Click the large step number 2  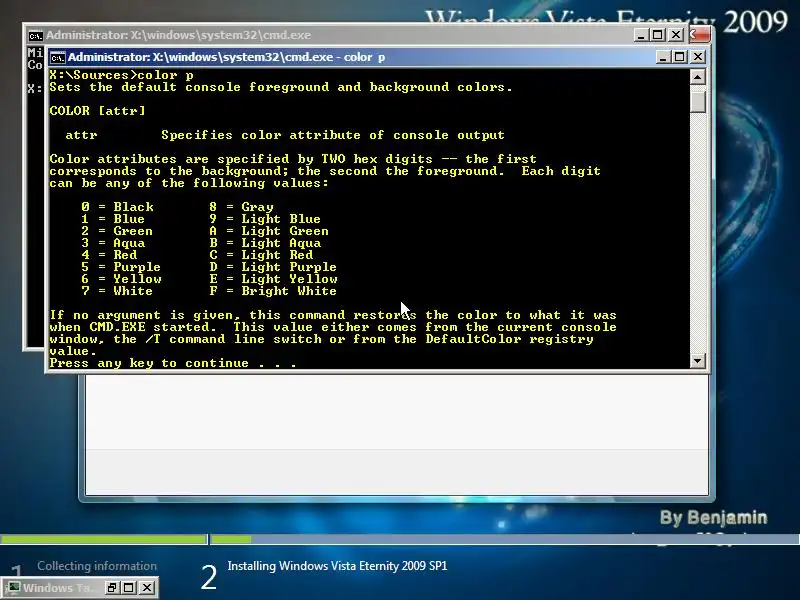(x=209, y=578)
